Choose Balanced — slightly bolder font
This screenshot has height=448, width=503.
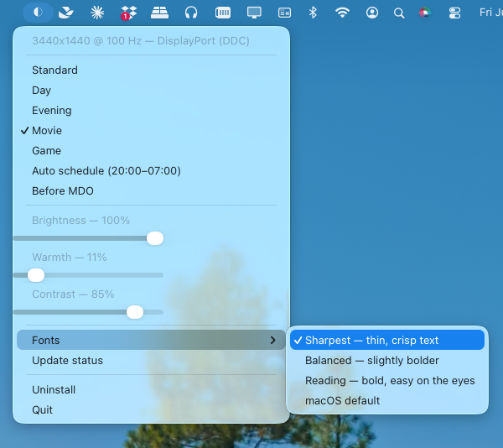387,361
